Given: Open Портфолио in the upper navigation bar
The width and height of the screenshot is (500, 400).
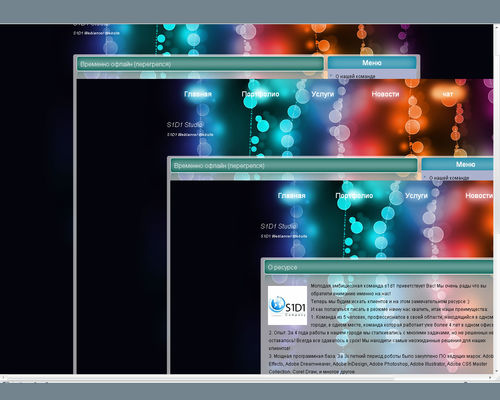Looking at the screenshot, I should tap(260, 94).
